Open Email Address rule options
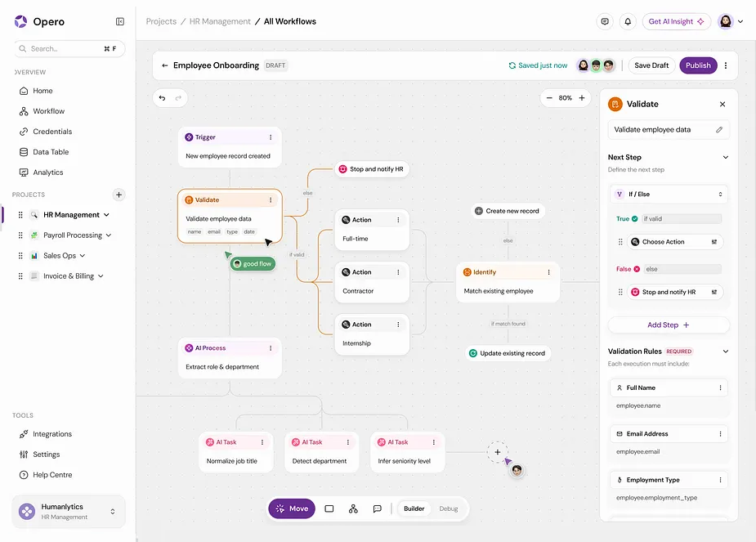This screenshot has width=756, height=542. pyautogui.click(x=720, y=434)
